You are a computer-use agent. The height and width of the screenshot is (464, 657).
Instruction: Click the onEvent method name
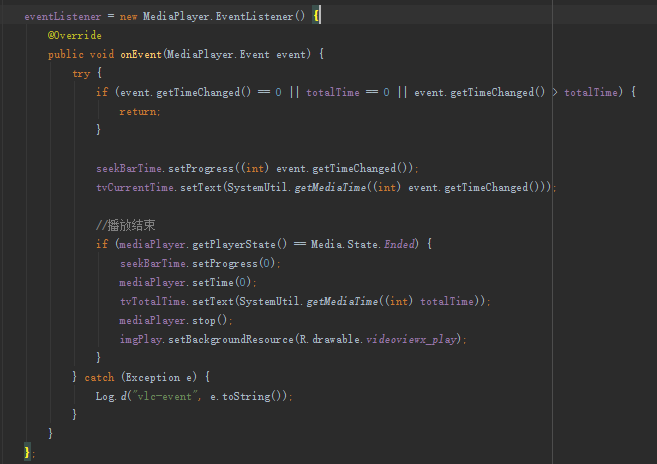click(141, 54)
